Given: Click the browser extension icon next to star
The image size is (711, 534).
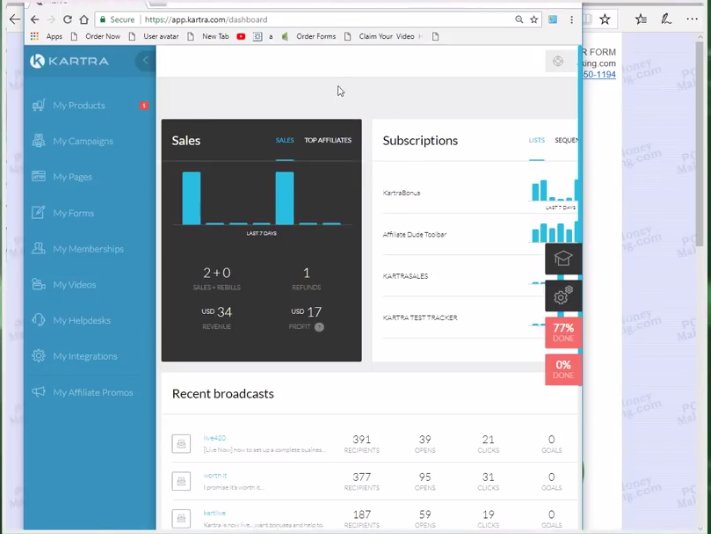Looking at the screenshot, I should 553,19.
